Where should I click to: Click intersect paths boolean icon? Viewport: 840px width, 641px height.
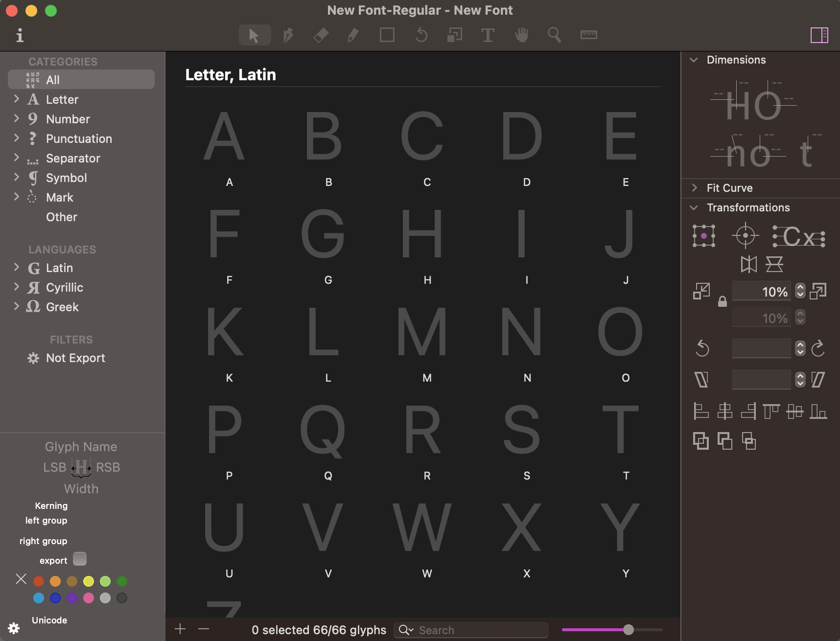[x=749, y=441]
